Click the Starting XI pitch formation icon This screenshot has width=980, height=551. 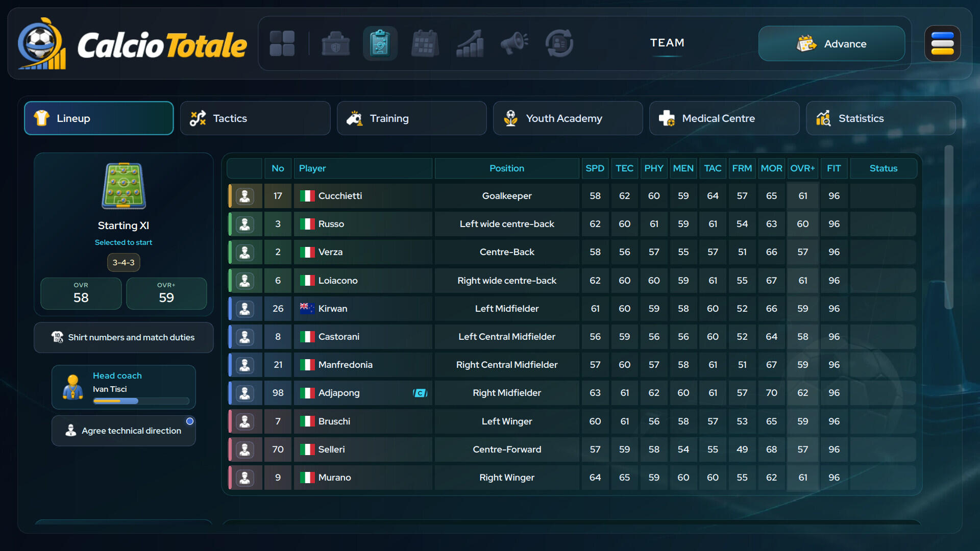(x=124, y=186)
